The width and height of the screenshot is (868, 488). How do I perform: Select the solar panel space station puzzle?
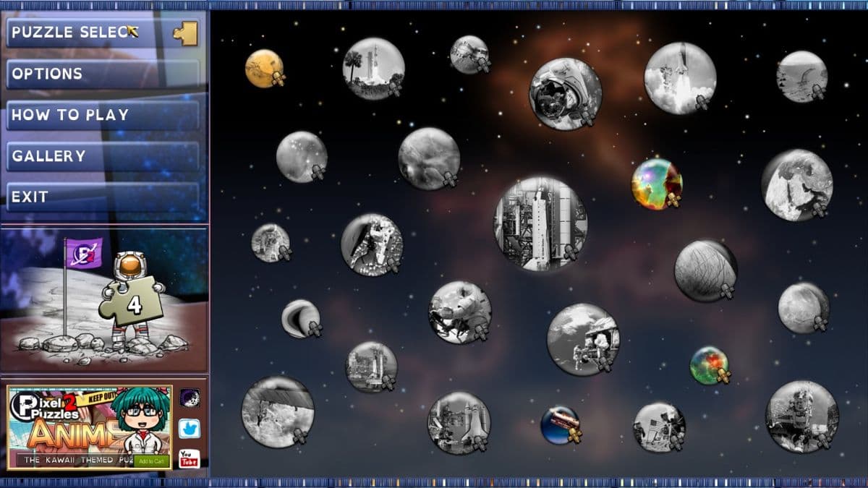tap(278, 411)
